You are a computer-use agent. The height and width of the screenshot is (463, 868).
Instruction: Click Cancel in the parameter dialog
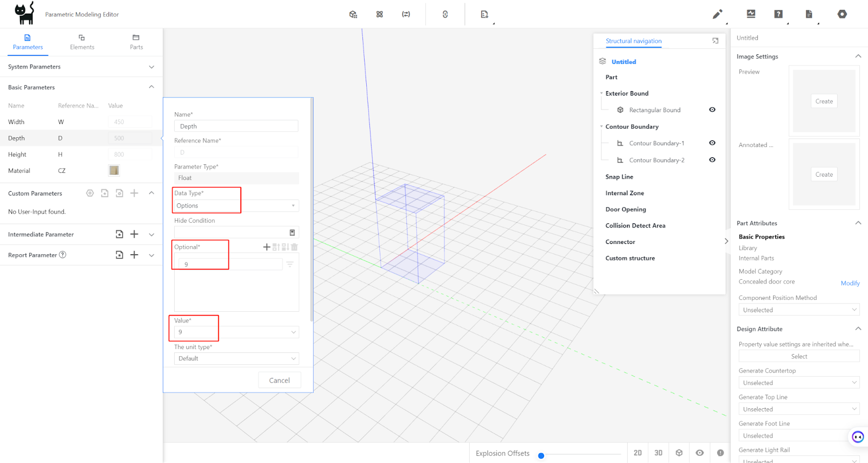(279, 380)
